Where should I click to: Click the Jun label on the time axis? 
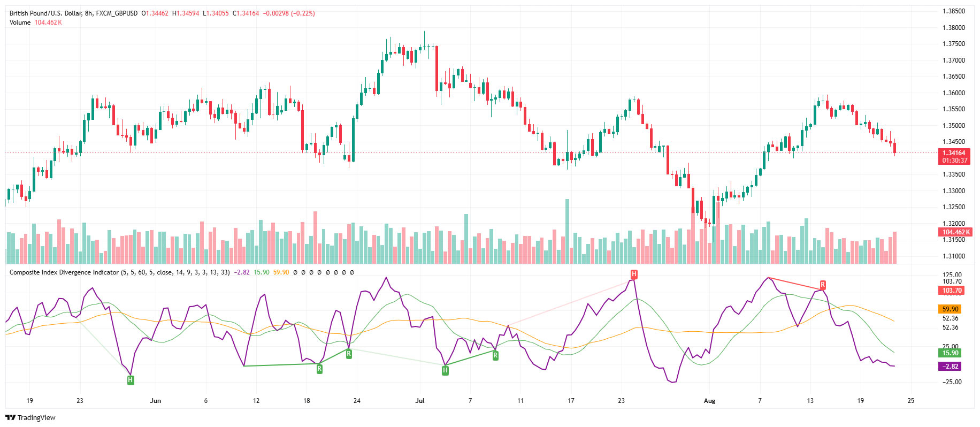(x=156, y=401)
